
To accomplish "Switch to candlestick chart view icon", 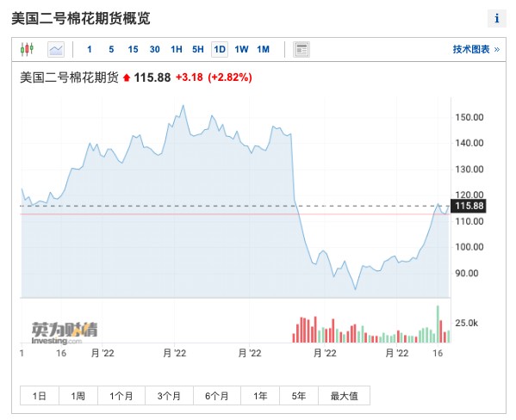I will coord(27,49).
